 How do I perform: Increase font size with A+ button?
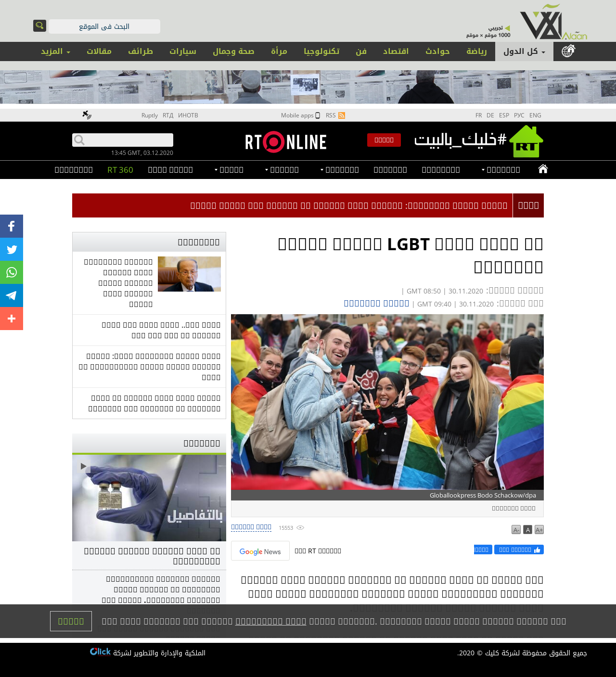click(539, 530)
